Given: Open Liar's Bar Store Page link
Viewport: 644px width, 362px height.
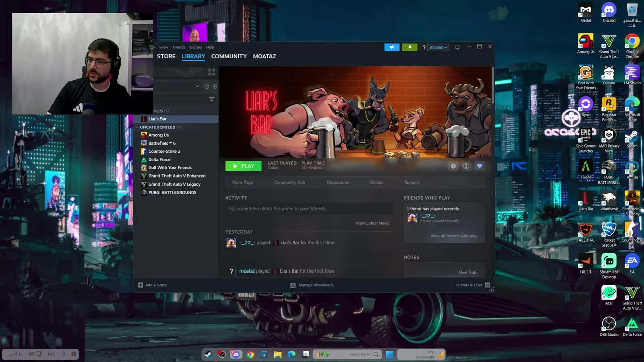Looking at the screenshot, I should click(x=243, y=183).
